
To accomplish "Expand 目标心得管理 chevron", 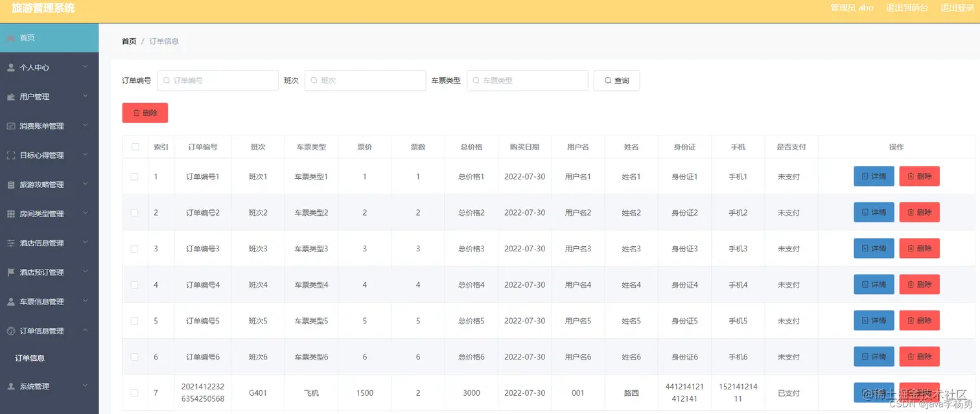I will [86, 155].
